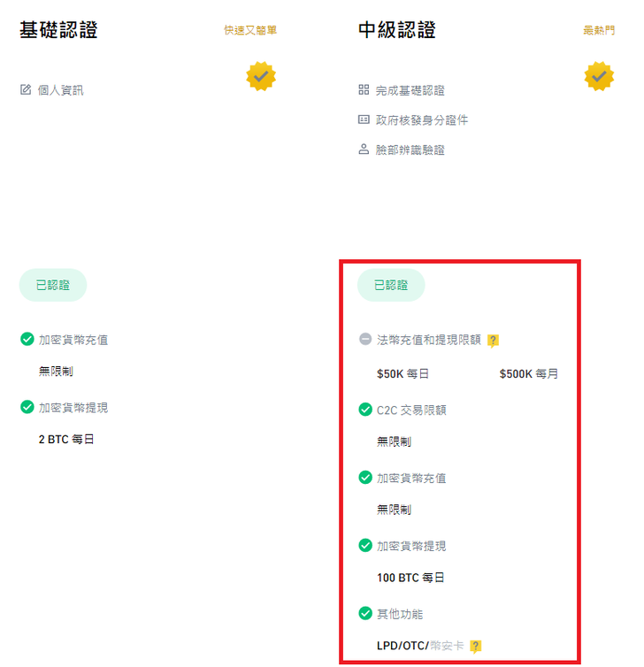Click the person icon beside 臉部辨識驗證

(364, 149)
